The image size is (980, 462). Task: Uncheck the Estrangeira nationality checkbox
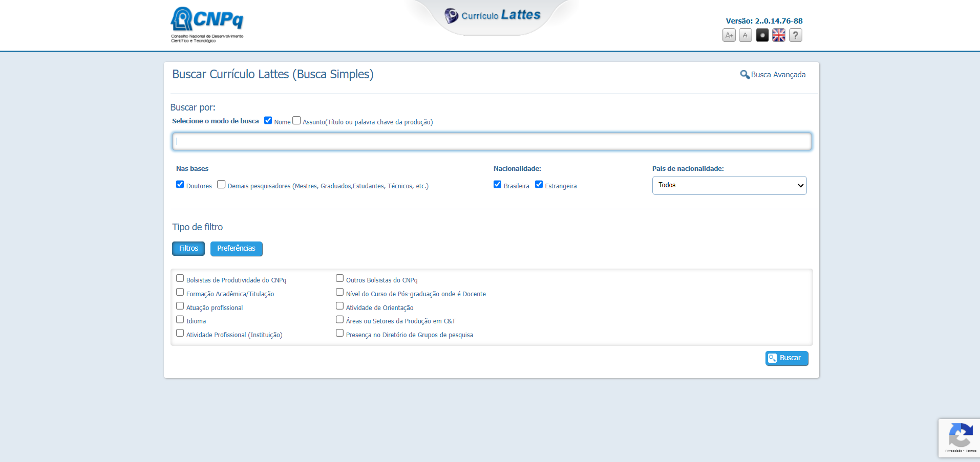[539, 185]
